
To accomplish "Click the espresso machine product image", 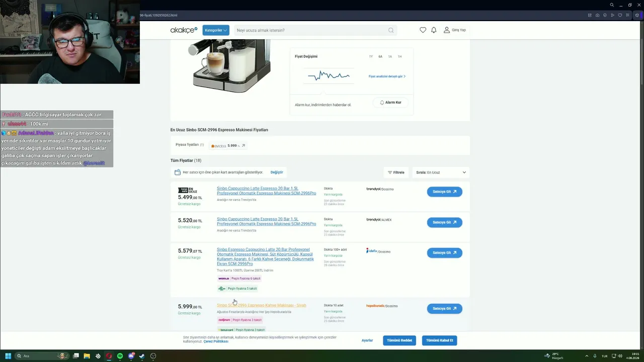I will 229,66.
